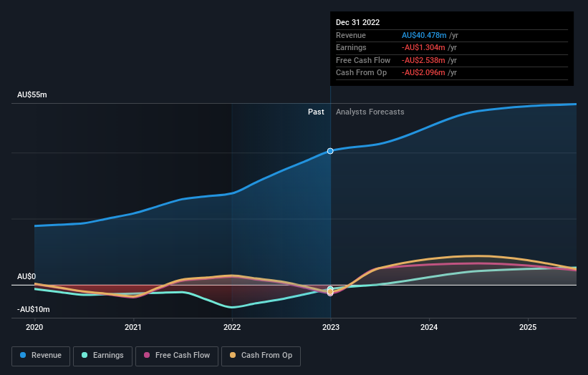Click the AU$0 y-axis label

26,276
